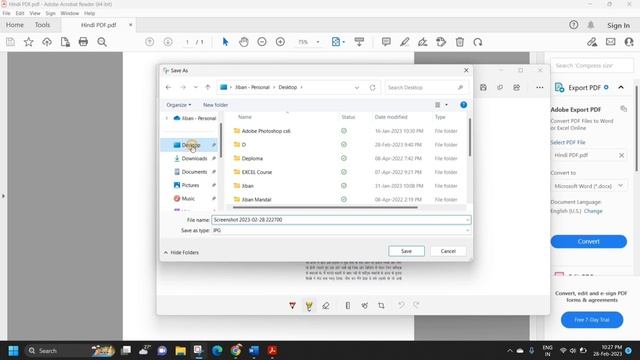The height and width of the screenshot is (360, 640).
Task: Switch to the Home tab
Action: point(15,25)
